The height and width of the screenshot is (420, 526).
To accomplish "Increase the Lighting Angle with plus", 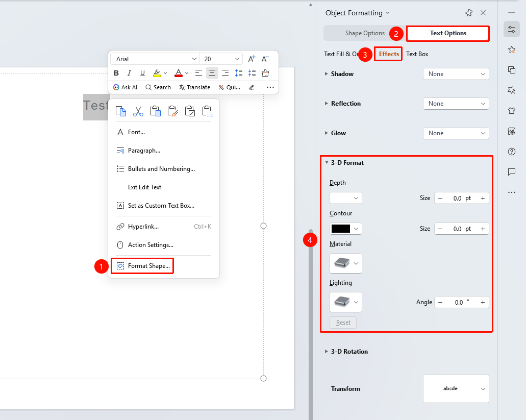I will (483, 302).
